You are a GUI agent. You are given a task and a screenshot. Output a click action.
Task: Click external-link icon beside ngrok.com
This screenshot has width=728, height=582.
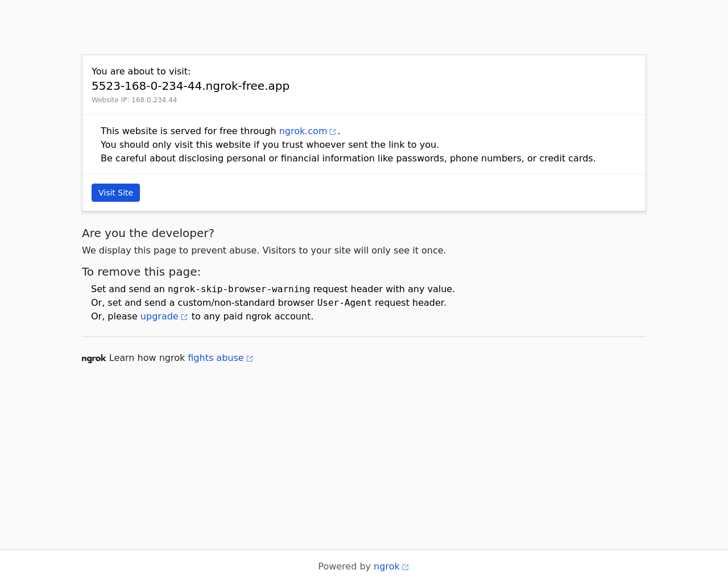point(333,132)
